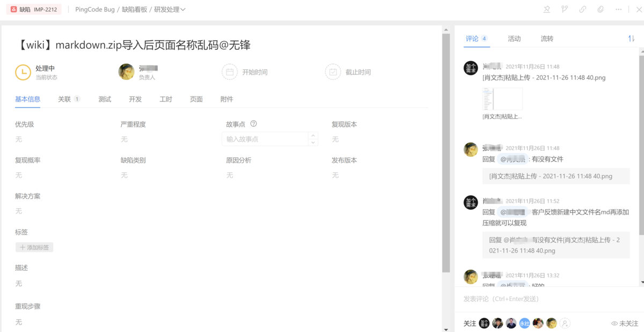Viewport: 644px width, 332px height.
Task: Copy link using the chain icon
Action: click(583, 10)
